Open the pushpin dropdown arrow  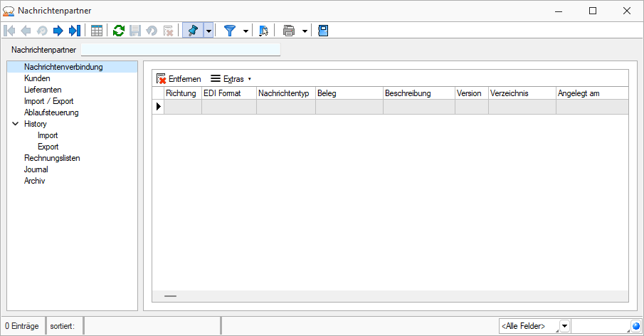pos(208,31)
